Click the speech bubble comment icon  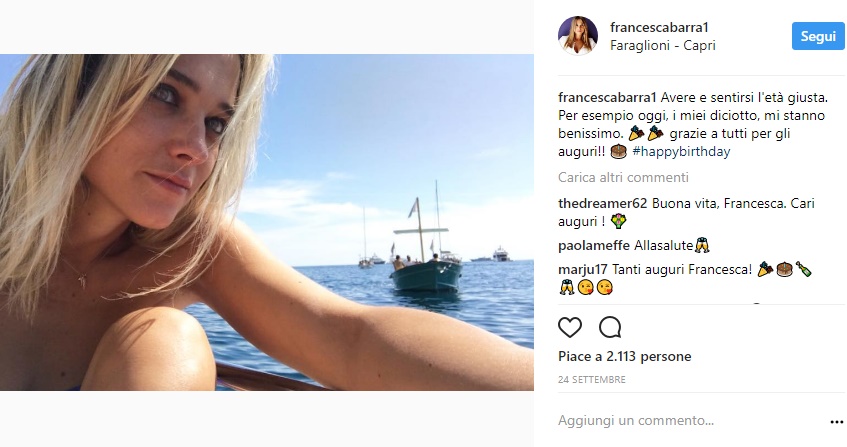[x=609, y=327]
